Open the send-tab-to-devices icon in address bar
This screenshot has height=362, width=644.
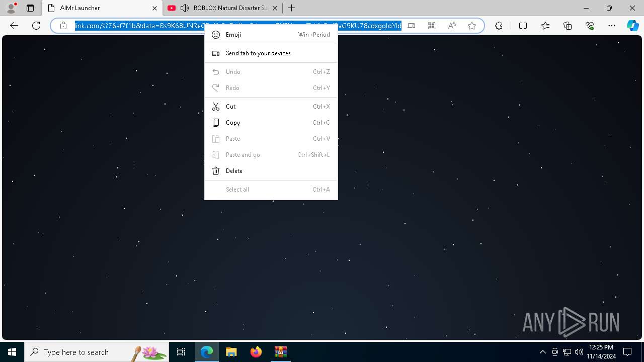[412, 26]
